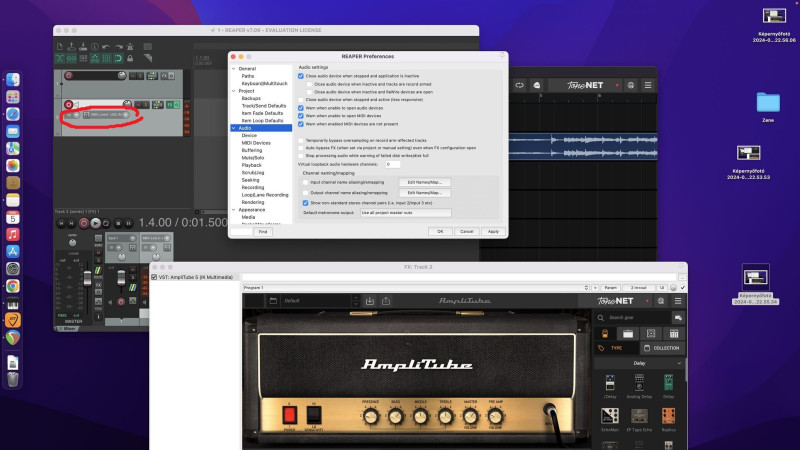Collapse the Appearance tree section in Preferences
This screenshot has height=450, width=800.
click(234, 210)
